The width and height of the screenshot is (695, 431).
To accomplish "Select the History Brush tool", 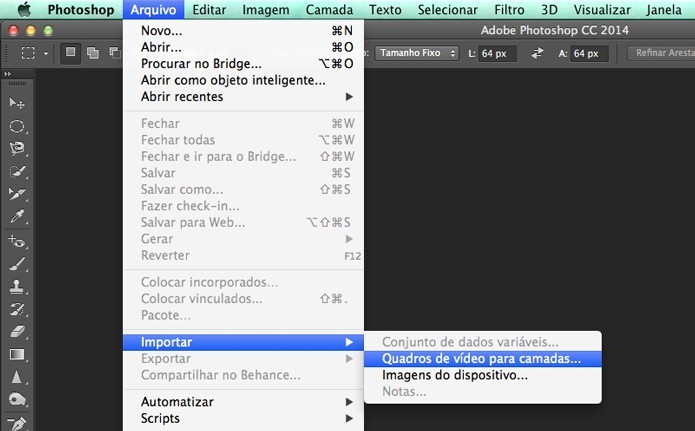I will pos(17,309).
